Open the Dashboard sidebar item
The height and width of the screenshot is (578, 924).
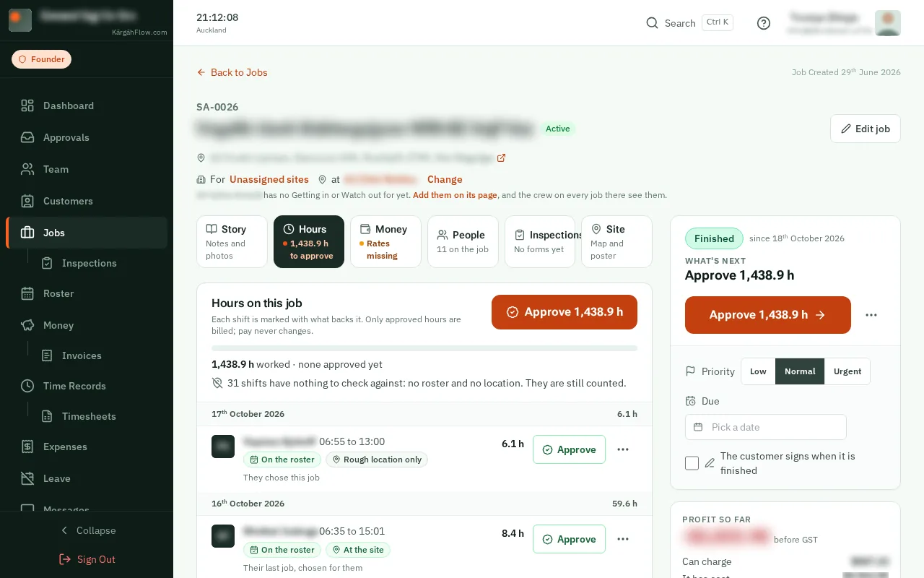pyautogui.click(x=87, y=105)
